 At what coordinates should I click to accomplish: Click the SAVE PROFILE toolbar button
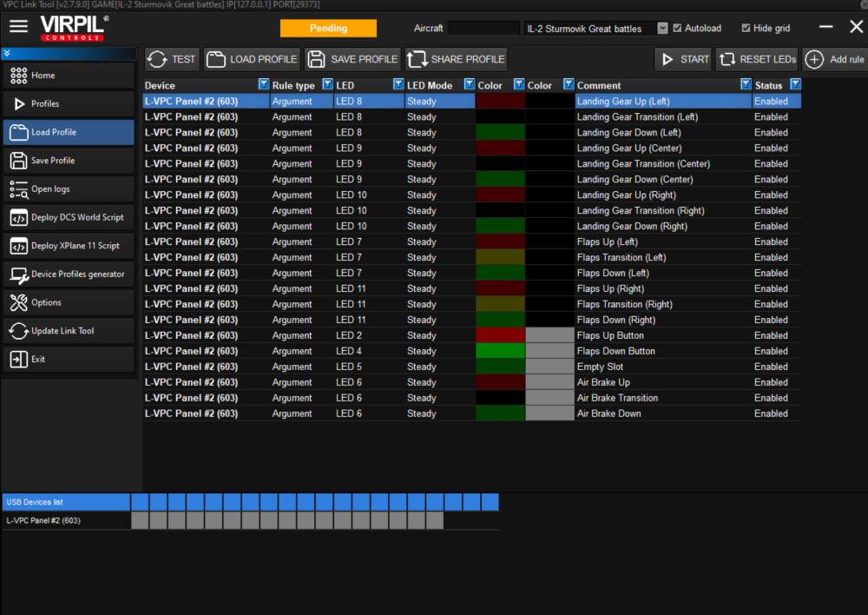pyautogui.click(x=353, y=59)
